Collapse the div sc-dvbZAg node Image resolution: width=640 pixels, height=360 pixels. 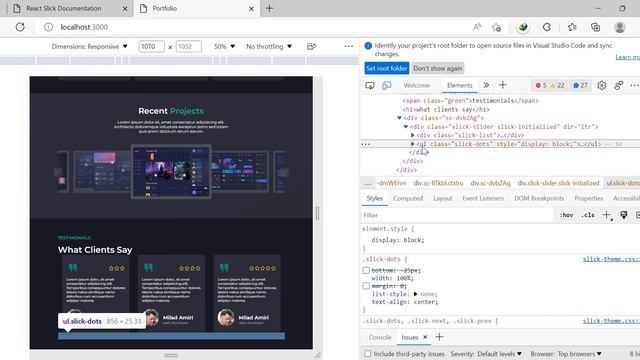[x=399, y=118]
